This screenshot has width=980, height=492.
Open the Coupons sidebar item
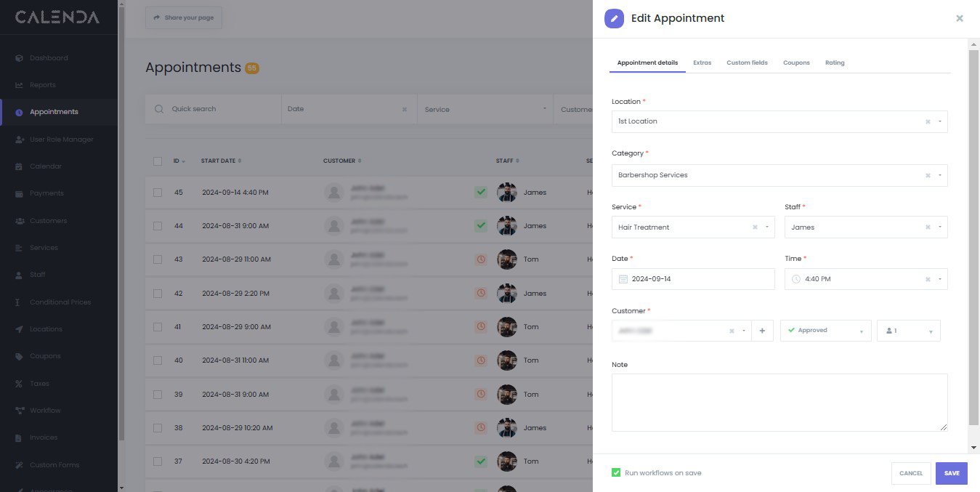(x=45, y=356)
